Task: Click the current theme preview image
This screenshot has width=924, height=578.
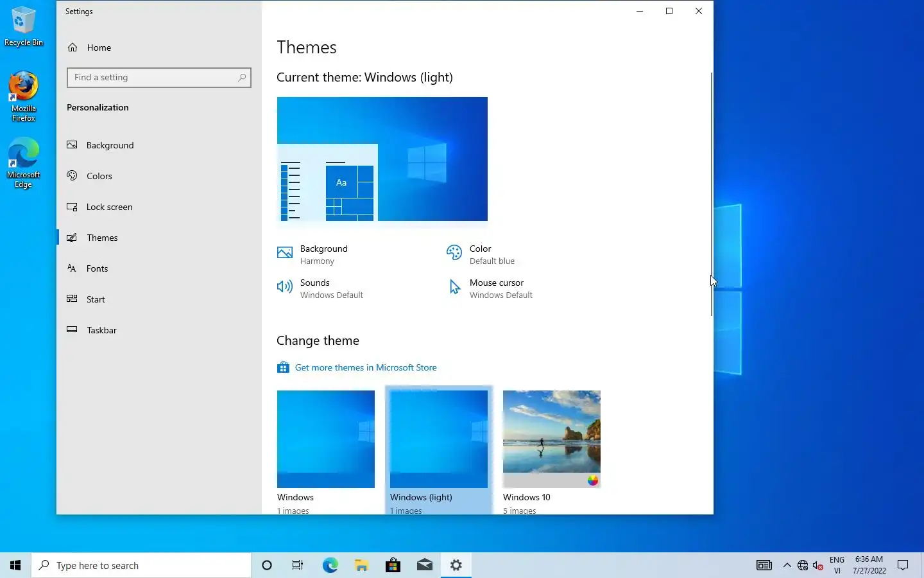Action: tap(382, 159)
